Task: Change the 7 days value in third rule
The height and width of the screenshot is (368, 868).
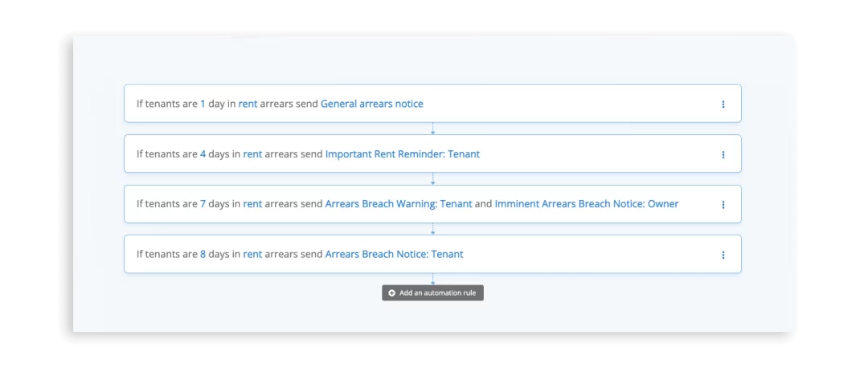Action: 203,203
